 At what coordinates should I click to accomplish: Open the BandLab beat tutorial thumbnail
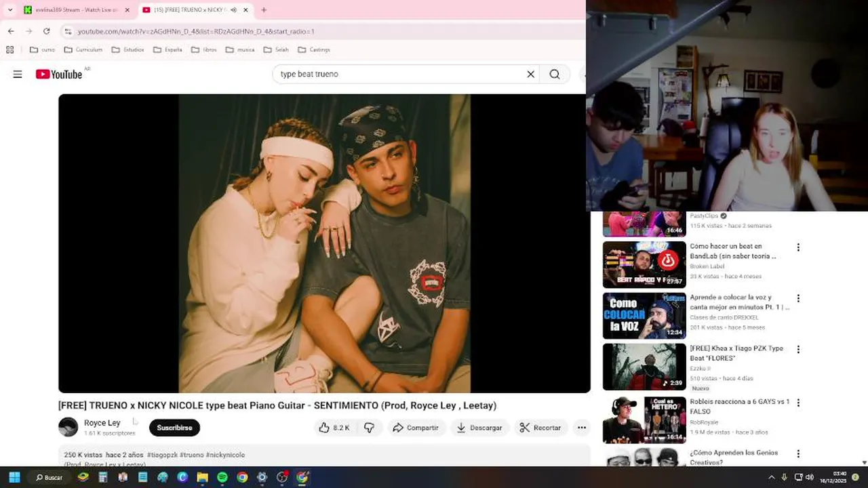[644, 265]
